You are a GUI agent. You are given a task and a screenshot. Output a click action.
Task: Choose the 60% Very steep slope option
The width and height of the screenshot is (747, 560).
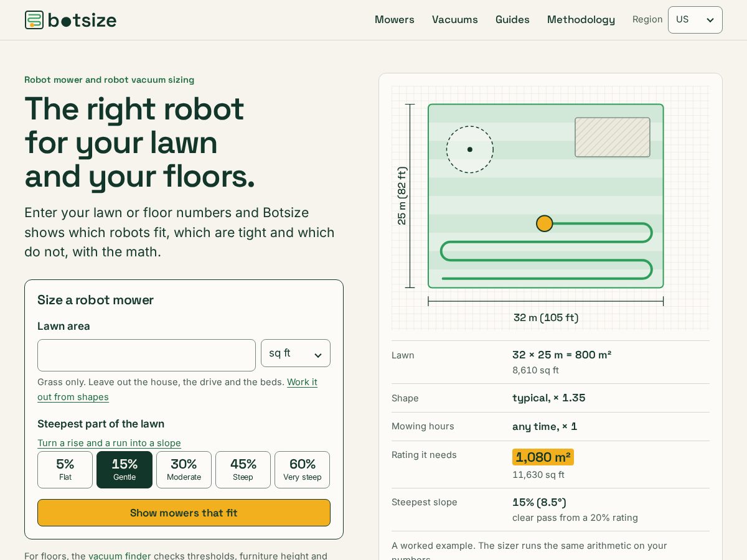[x=302, y=470]
